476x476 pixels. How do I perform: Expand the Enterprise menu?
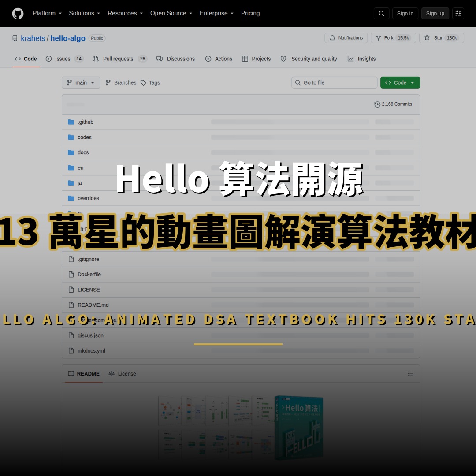[216, 13]
